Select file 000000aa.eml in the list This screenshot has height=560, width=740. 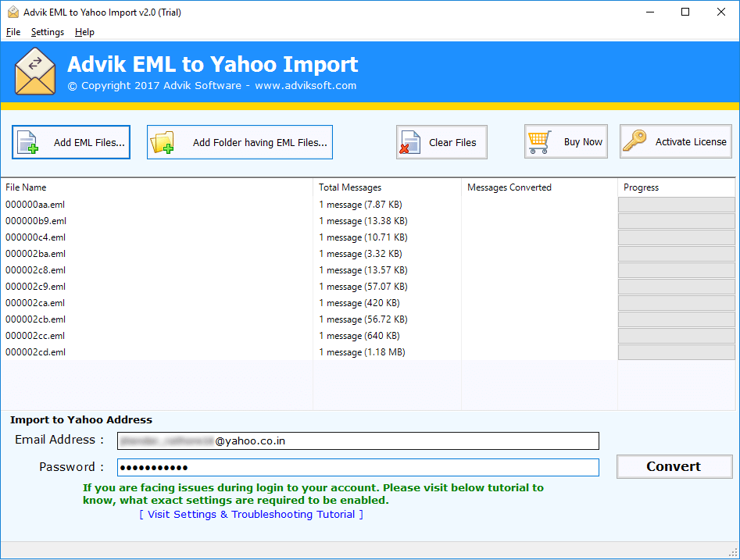[35, 205]
